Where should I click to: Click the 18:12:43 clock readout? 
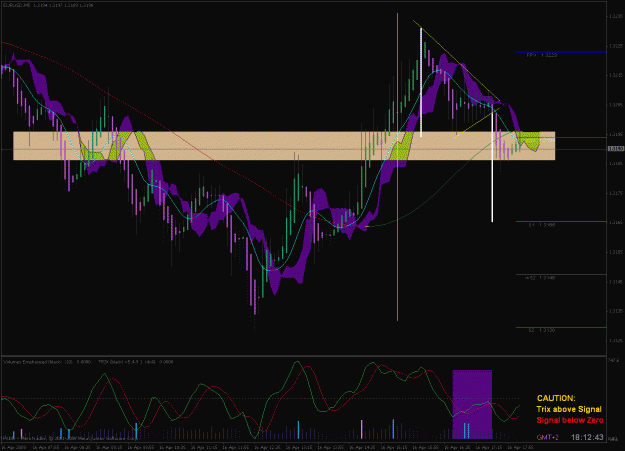587,437
